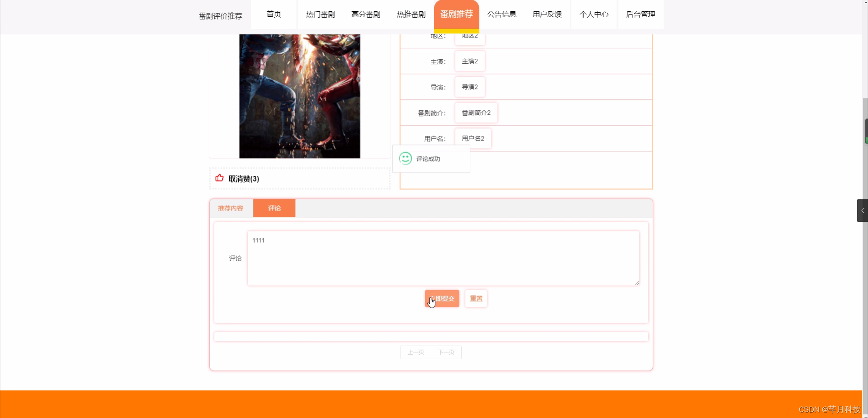Open the 公告信息 page
The height and width of the screenshot is (418, 868).
pos(501,14)
